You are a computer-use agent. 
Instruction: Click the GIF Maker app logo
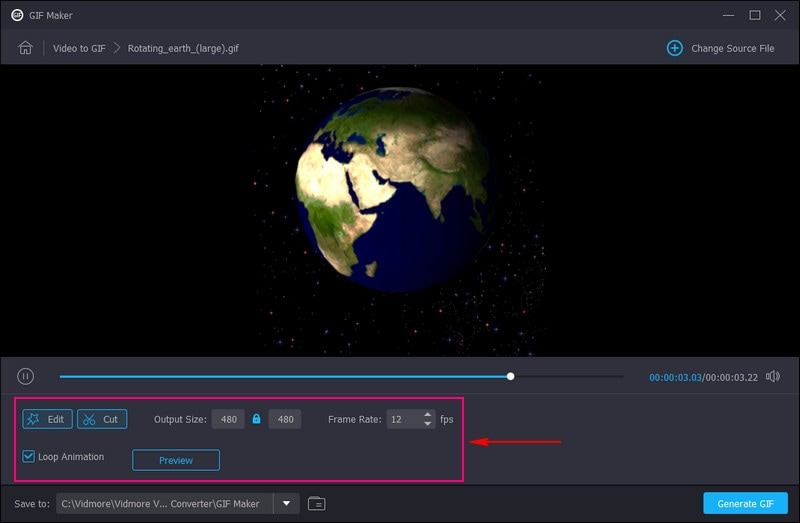click(17, 15)
